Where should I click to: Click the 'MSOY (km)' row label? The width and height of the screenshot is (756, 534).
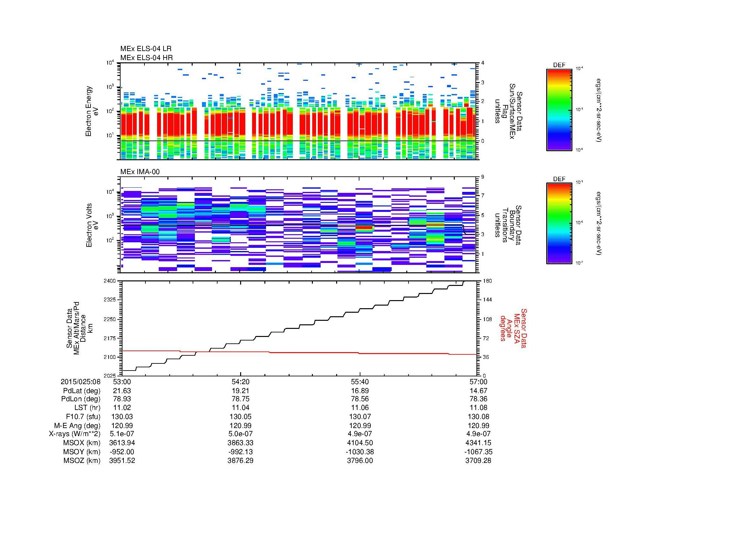click(x=82, y=452)
